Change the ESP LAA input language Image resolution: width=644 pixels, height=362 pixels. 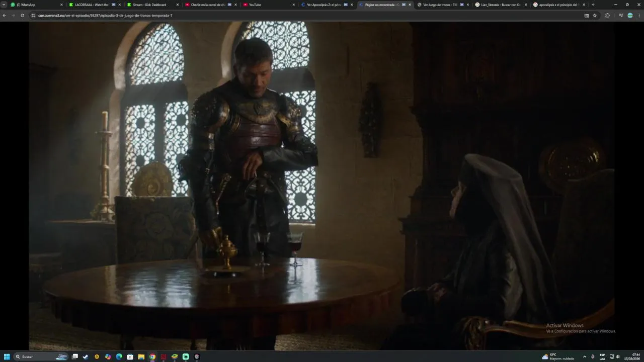pos(602,356)
